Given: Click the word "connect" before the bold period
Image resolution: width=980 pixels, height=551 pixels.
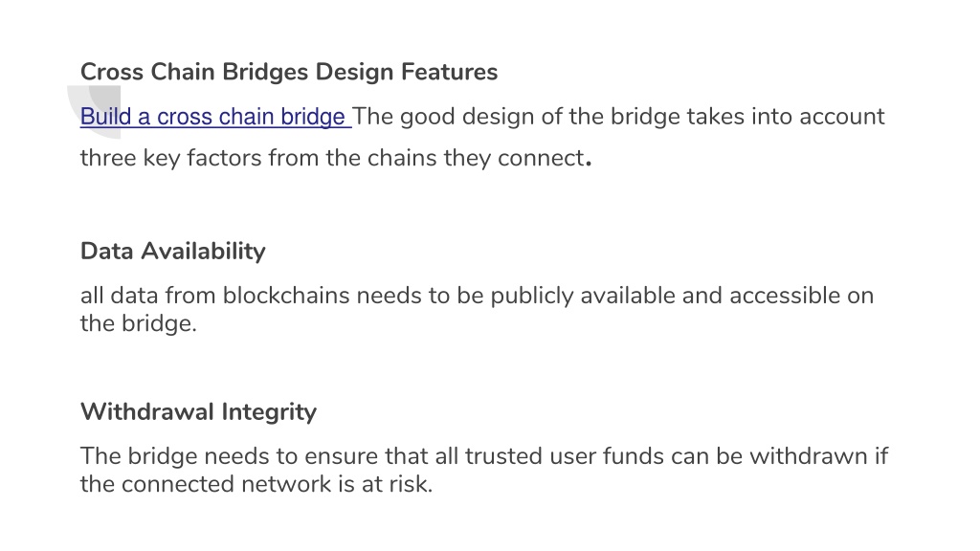Looking at the screenshot, I should pos(541,158).
